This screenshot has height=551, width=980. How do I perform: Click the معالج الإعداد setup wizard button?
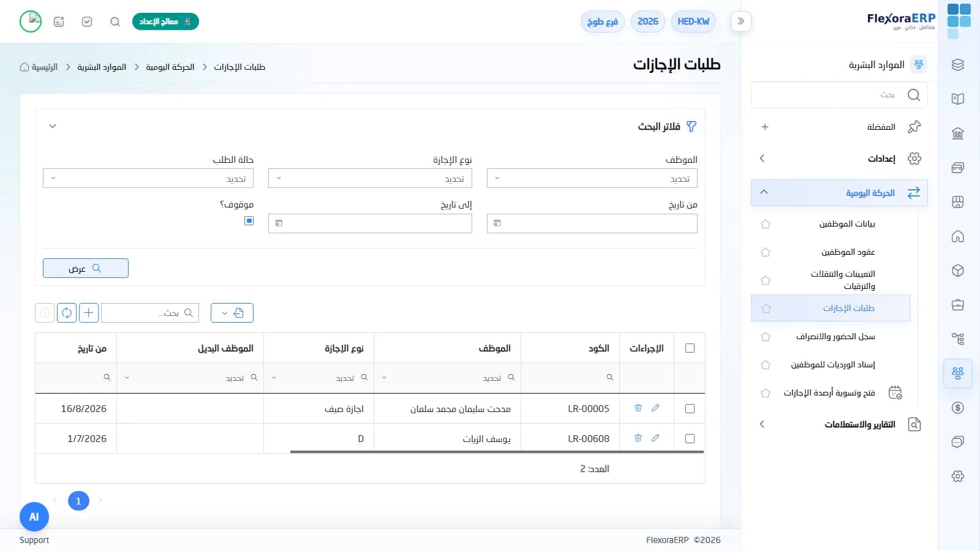tap(165, 21)
